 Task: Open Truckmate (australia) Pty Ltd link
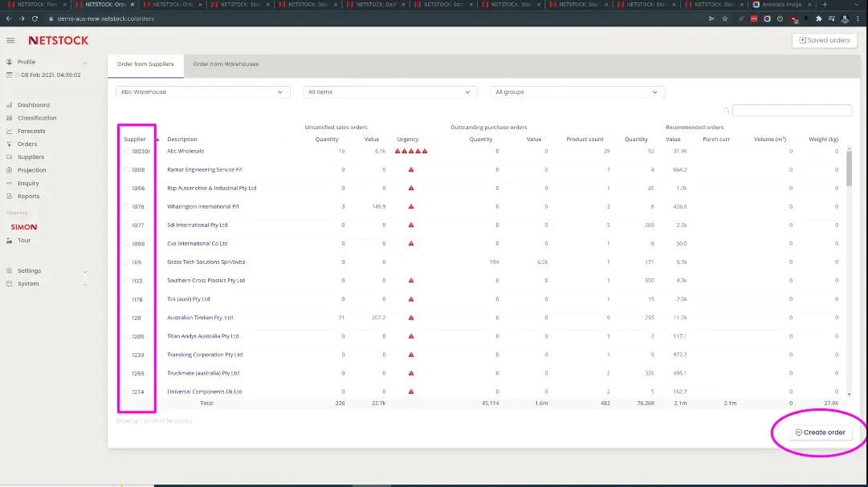[x=203, y=373]
